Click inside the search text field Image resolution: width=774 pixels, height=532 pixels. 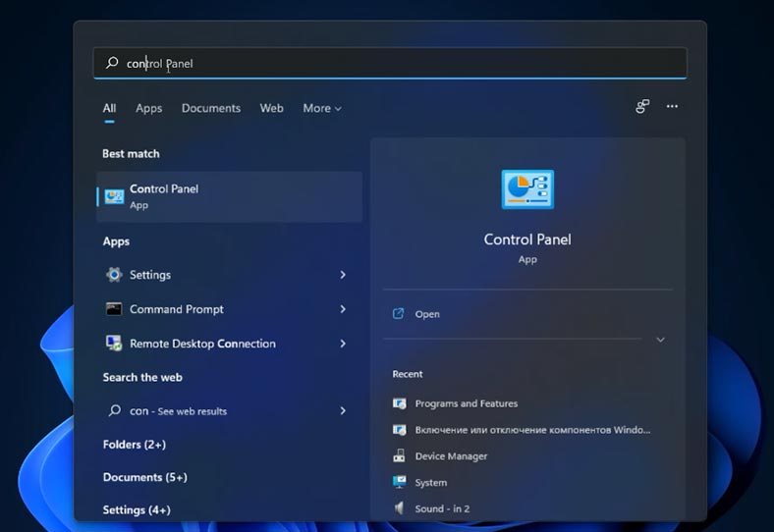pos(390,63)
